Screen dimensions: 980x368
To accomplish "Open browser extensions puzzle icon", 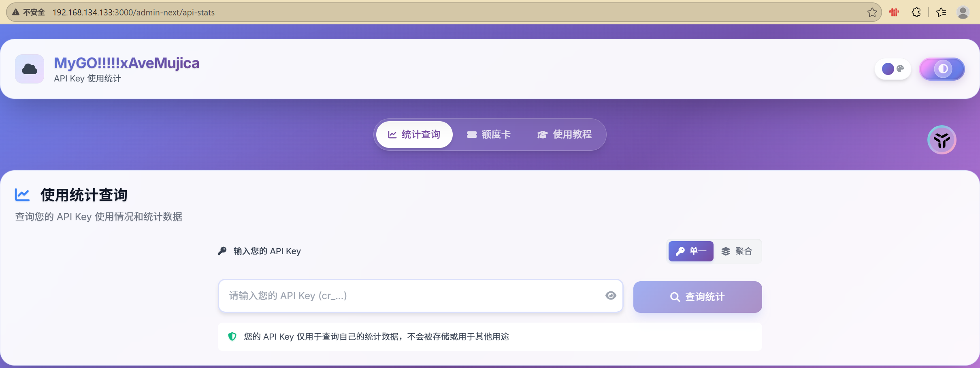I will [x=916, y=12].
